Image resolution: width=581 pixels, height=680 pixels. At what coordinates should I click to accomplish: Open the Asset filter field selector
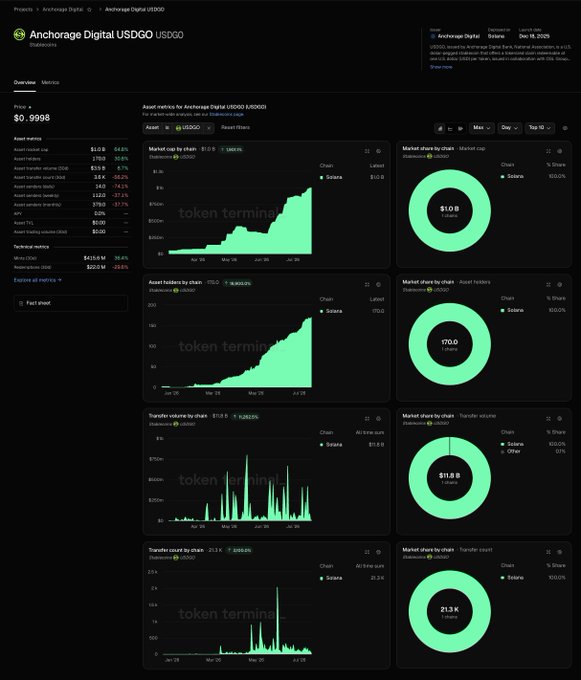(x=152, y=128)
